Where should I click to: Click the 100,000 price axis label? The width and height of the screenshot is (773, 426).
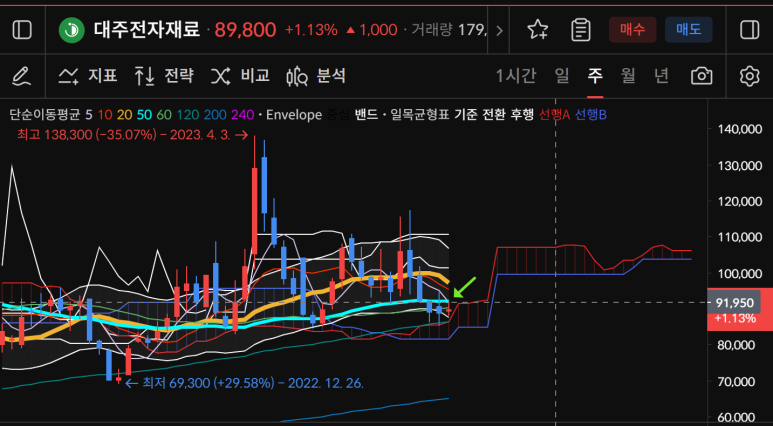click(738, 273)
